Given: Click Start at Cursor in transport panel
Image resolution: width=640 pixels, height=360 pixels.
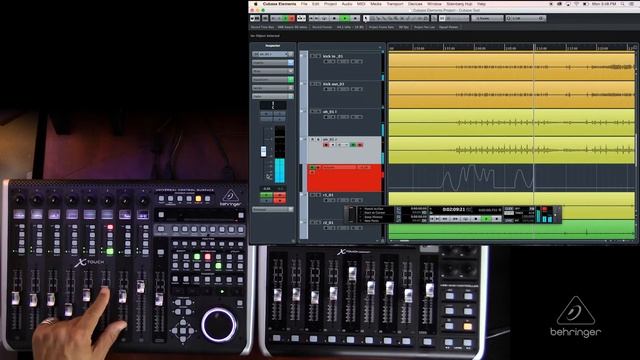Looking at the screenshot, I should point(374,213).
